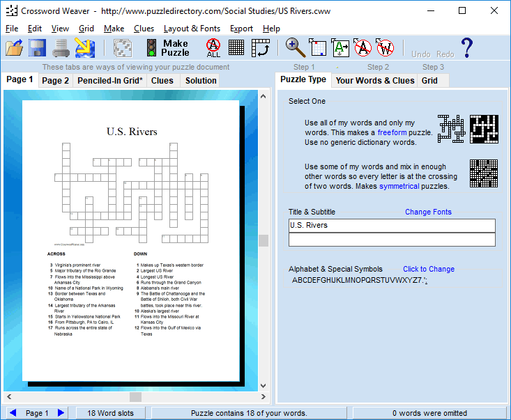Open help with the blue question mark

click(466, 48)
